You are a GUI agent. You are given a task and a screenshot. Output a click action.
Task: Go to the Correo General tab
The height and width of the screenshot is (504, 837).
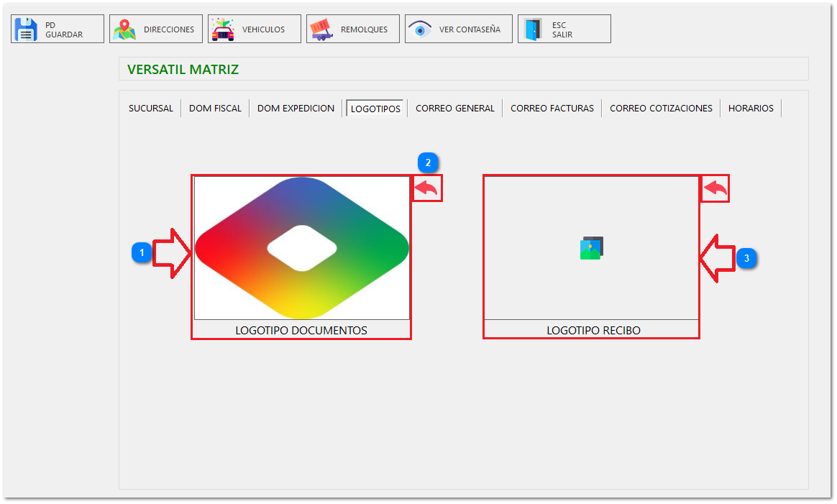(454, 109)
